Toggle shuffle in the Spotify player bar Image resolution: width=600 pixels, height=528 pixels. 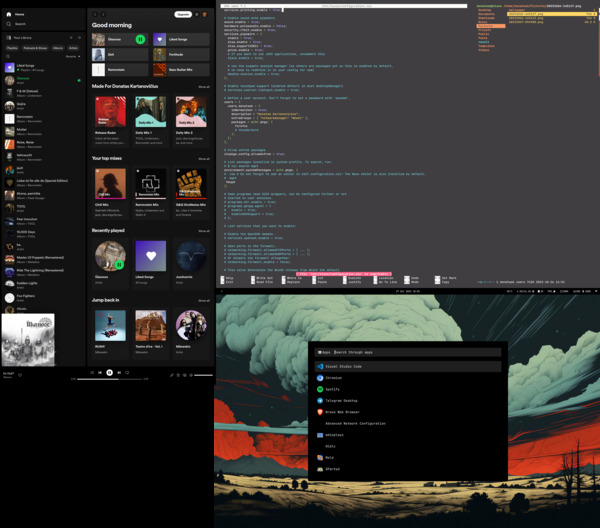click(92, 372)
